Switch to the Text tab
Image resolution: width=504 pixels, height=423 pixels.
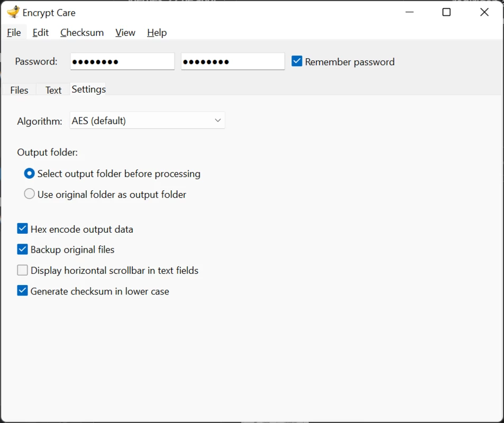point(53,90)
